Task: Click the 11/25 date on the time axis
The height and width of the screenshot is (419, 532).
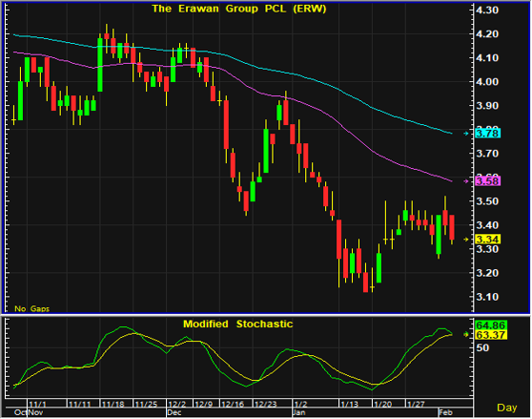Action: [x=146, y=404]
